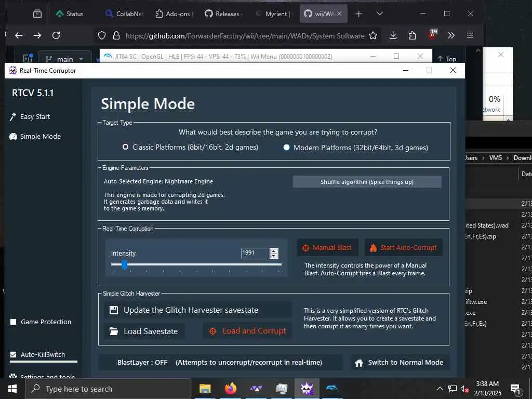Click the red extension icon with badge 19

pyautogui.click(x=432, y=35)
